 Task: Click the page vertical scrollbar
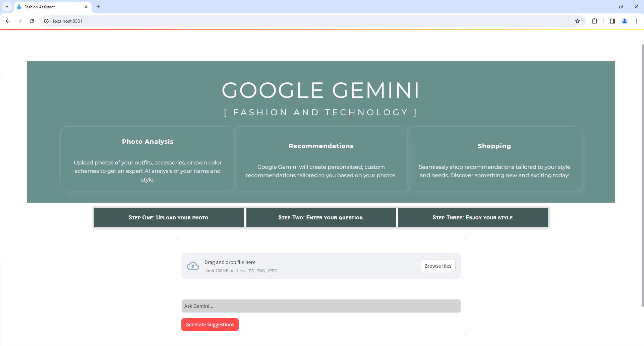point(642,176)
